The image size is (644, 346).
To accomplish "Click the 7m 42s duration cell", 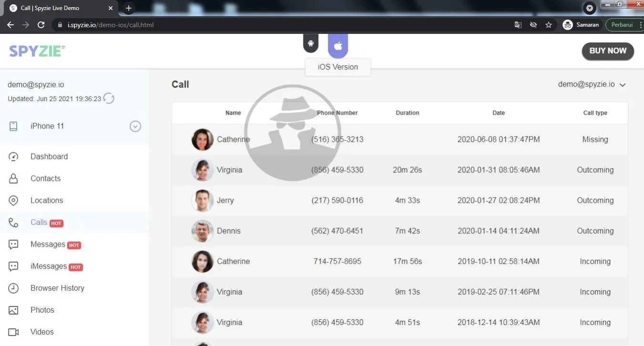I will (407, 231).
